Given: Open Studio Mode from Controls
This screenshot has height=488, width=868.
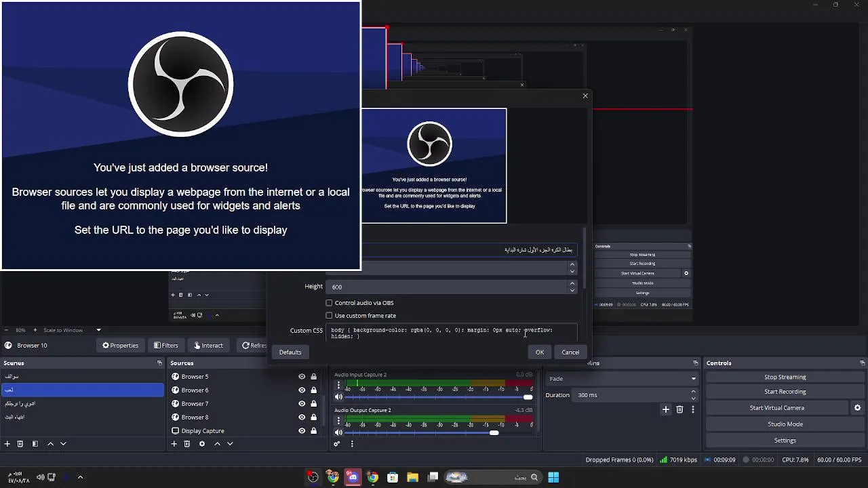Looking at the screenshot, I should click(x=785, y=424).
